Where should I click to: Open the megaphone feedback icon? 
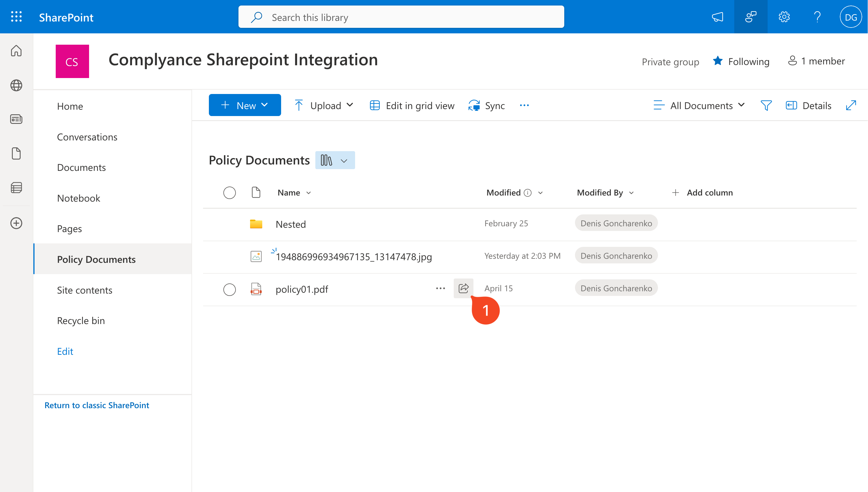coord(717,17)
